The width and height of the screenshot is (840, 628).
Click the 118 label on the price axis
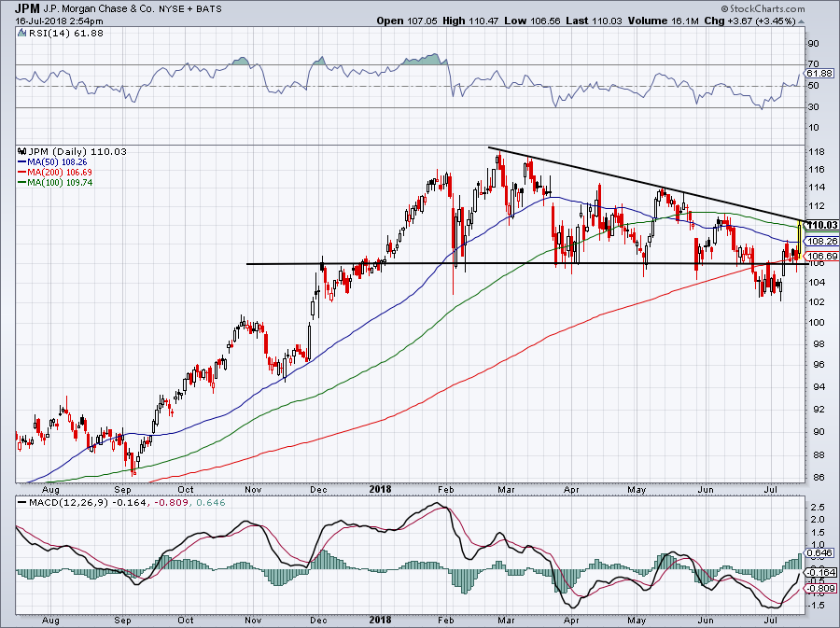[816, 152]
